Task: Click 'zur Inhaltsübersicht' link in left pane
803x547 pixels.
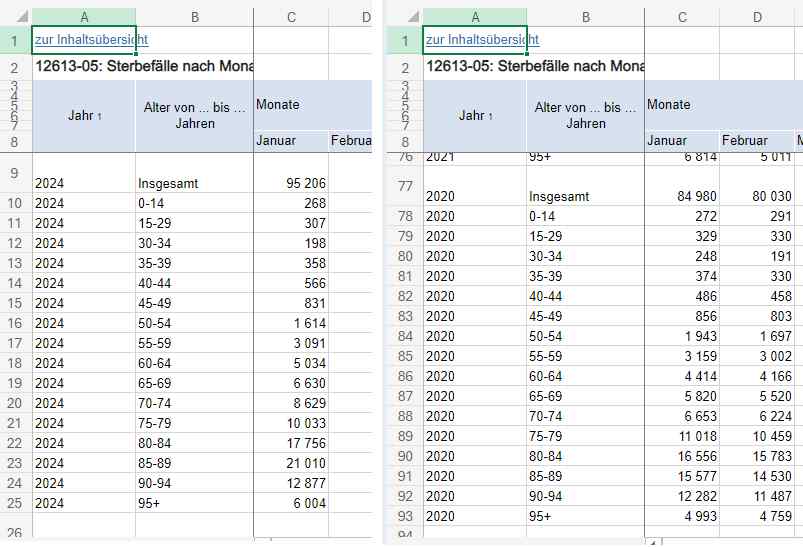Action: [x=91, y=40]
